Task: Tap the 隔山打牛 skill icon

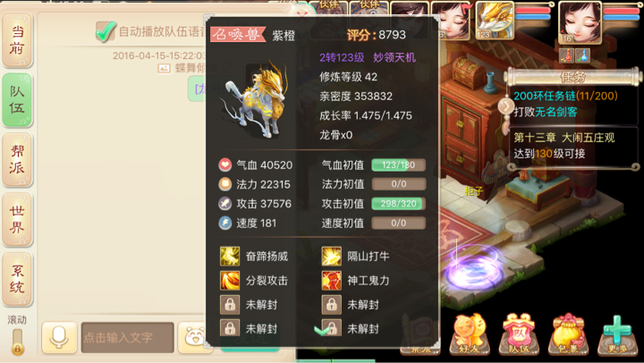Action: (332, 257)
